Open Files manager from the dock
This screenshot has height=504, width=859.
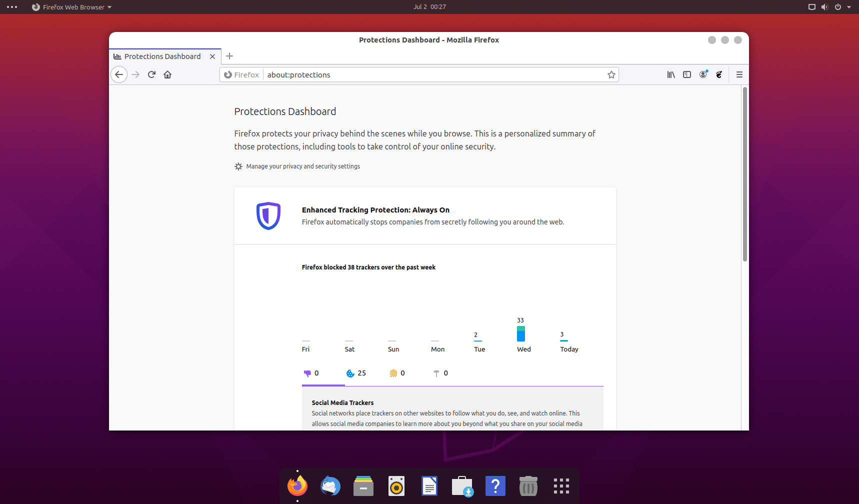(363, 486)
